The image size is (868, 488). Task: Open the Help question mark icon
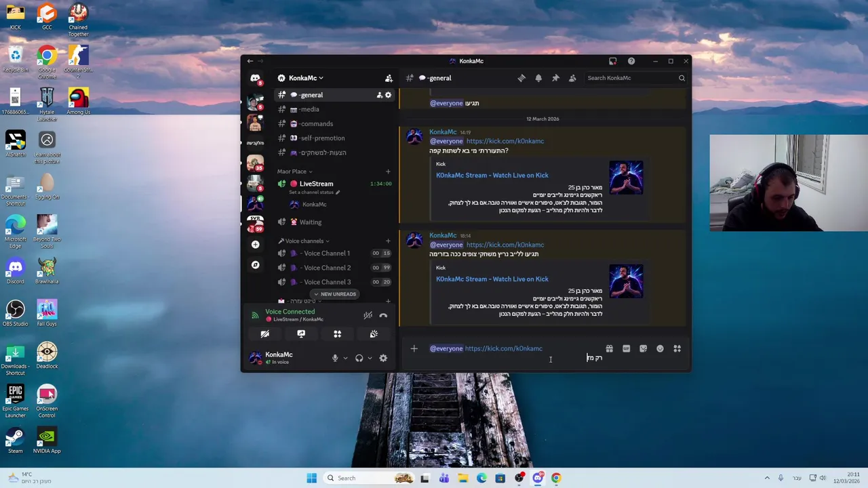[x=631, y=61]
